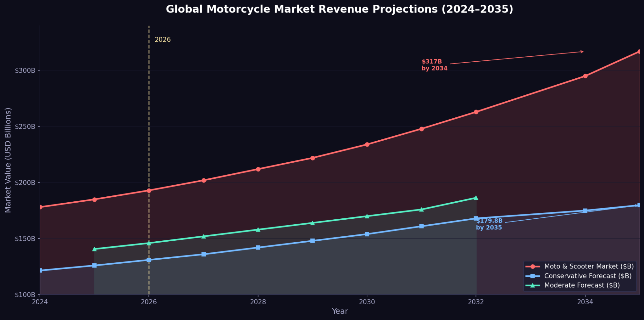644x320 pixels.
Task: Select Moderate Forecast legend entry
Action: (573, 285)
